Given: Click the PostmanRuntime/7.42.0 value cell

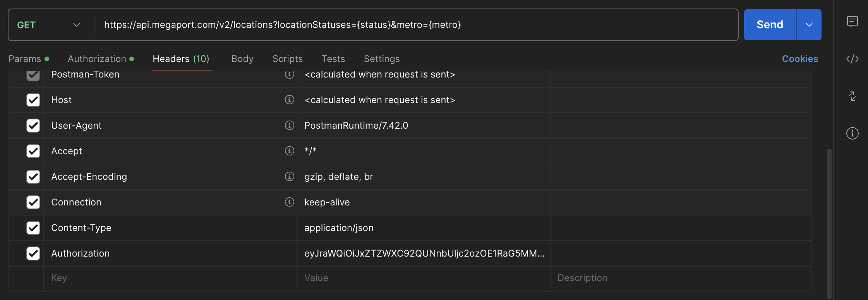Looking at the screenshot, I should pos(424,126).
